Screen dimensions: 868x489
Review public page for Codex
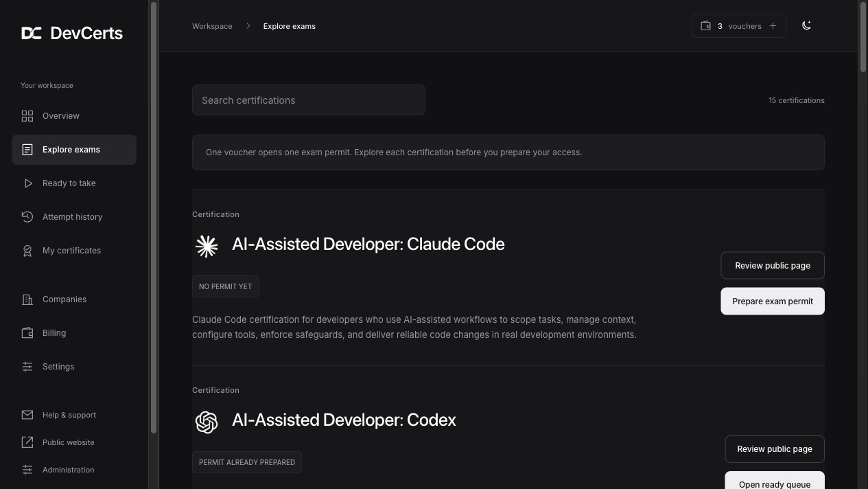pos(775,449)
